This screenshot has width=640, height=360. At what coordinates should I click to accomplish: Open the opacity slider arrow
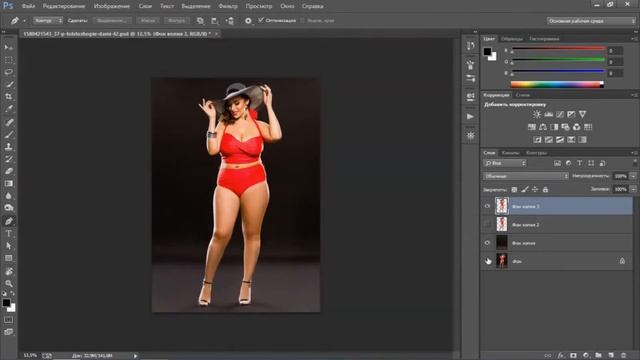click(x=633, y=176)
